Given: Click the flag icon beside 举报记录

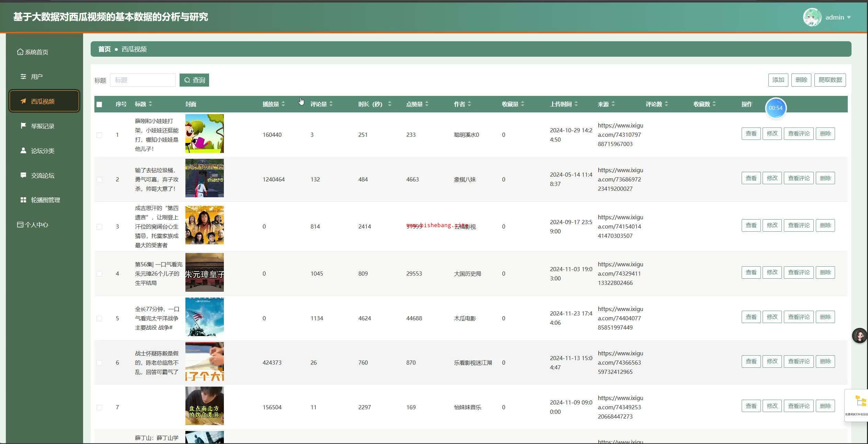Looking at the screenshot, I should coord(23,126).
